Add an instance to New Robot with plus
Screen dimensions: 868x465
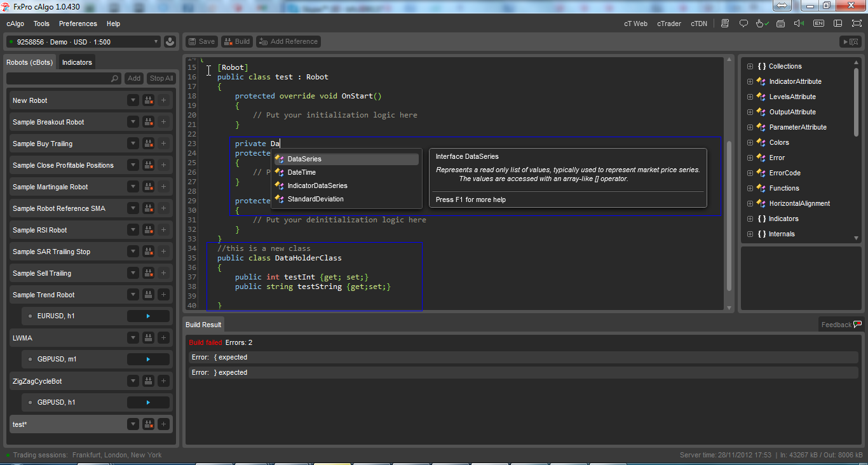[163, 100]
